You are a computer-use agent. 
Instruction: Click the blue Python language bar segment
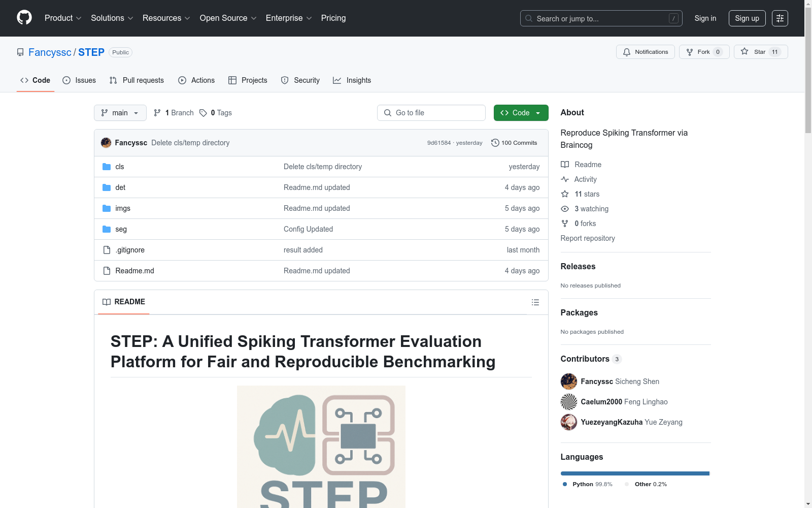635,473
